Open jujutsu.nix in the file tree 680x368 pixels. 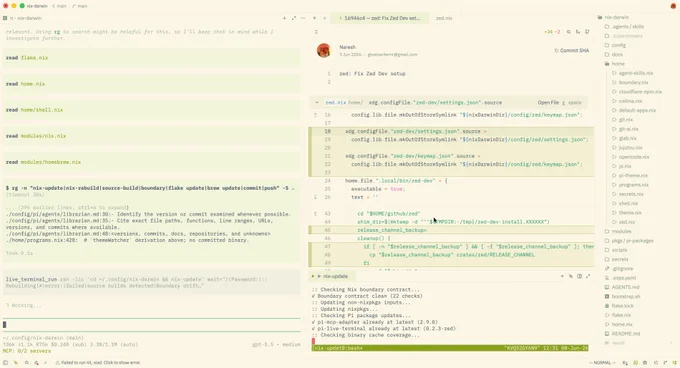(x=627, y=148)
